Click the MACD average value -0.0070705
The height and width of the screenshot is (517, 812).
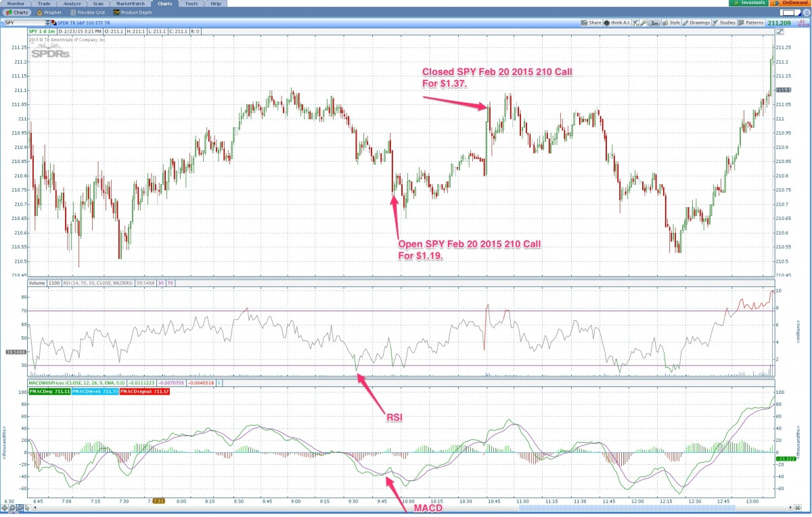171,383
